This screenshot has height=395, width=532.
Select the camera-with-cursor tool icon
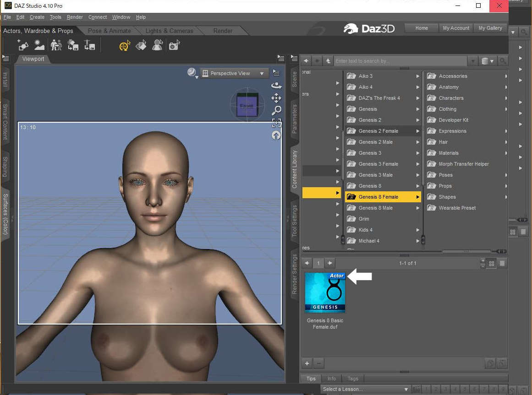pos(174,45)
